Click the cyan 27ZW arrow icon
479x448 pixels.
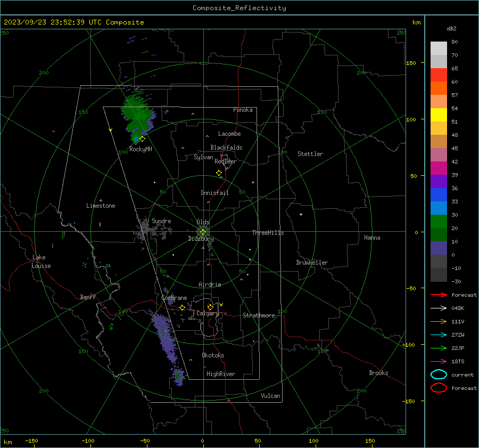pyautogui.click(x=439, y=335)
